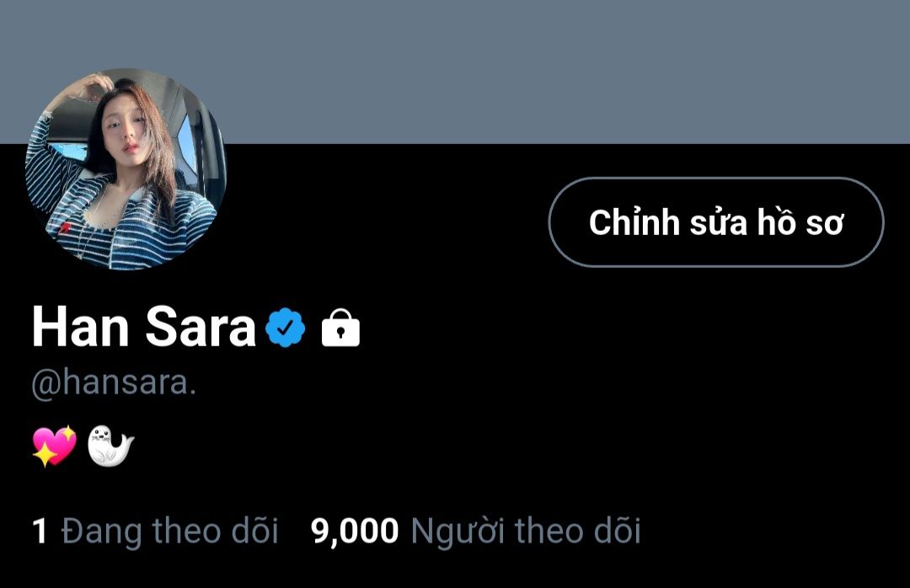
Task: Click the sparkling pink heart emoji
Action: click(x=54, y=446)
